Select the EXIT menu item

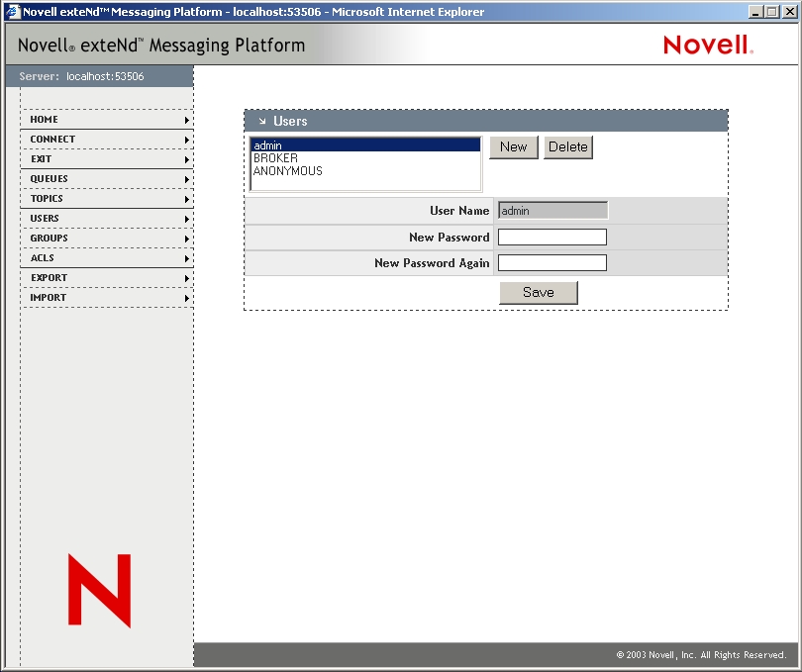[x=106, y=159]
